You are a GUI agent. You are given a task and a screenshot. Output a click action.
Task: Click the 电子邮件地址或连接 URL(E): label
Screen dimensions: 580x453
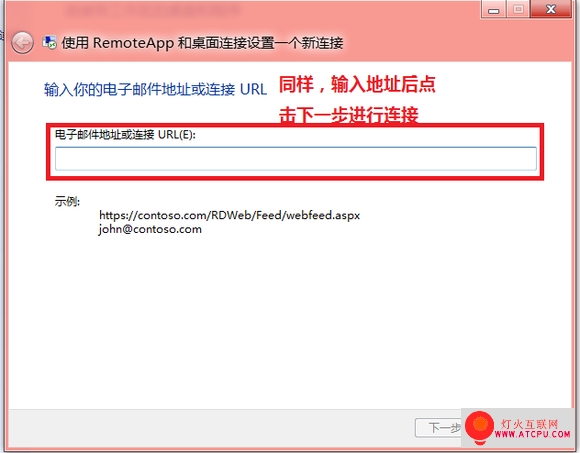(x=125, y=135)
